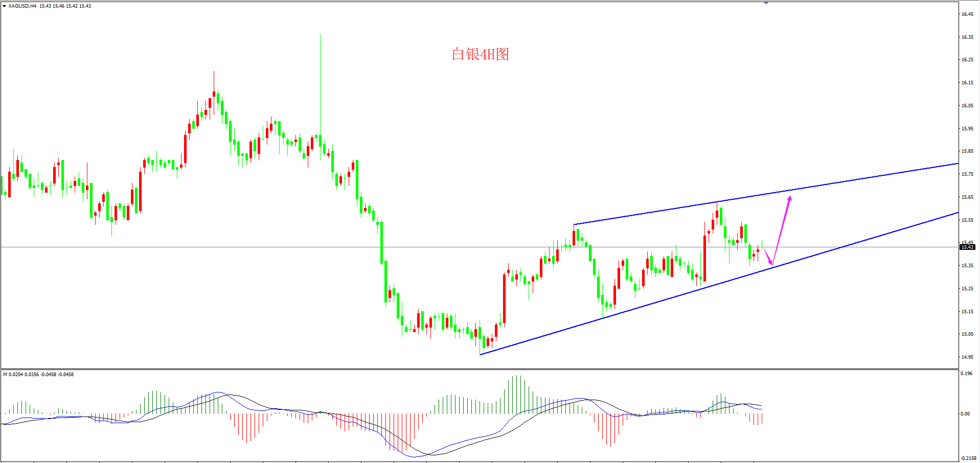Click the 15.05 price axis label

point(967,334)
